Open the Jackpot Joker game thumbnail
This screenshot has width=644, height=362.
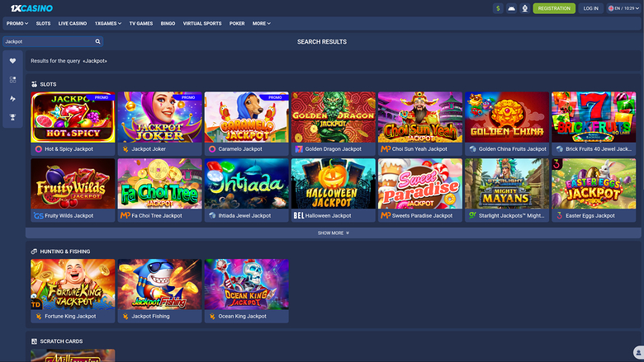[x=160, y=117]
